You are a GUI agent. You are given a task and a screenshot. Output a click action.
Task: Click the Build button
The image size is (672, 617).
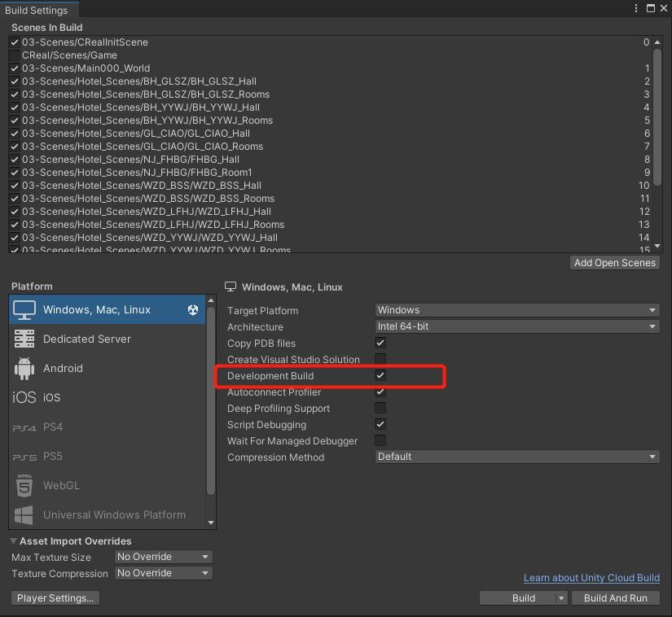click(x=518, y=598)
